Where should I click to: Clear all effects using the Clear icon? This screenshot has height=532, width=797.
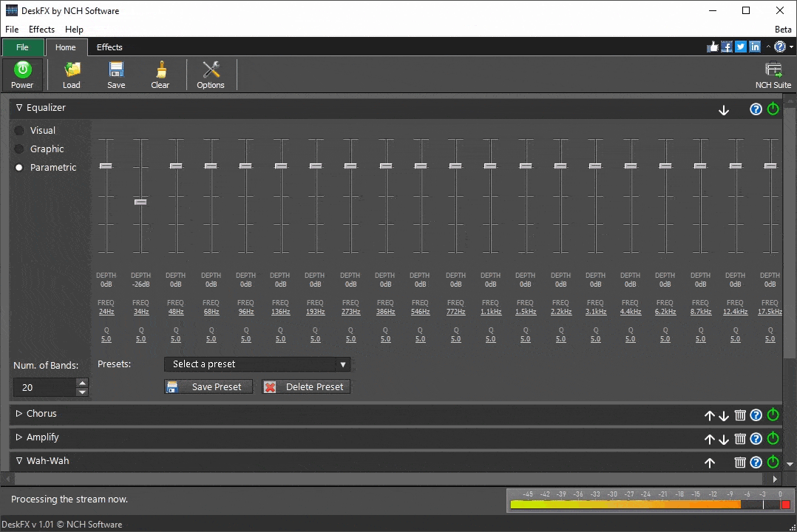(160, 74)
